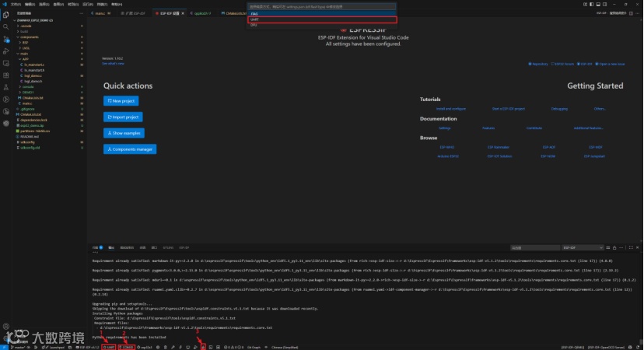The image size is (644, 350).
Task: Close the bottom output panel
Action: point(638,247)
